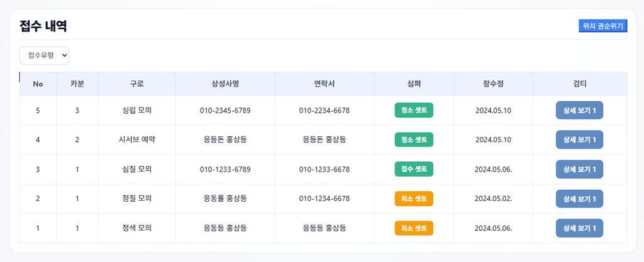Open the 접수유형 dropdown filter
The width and height of the screenshot is (644, 262).
click(45, 55)
